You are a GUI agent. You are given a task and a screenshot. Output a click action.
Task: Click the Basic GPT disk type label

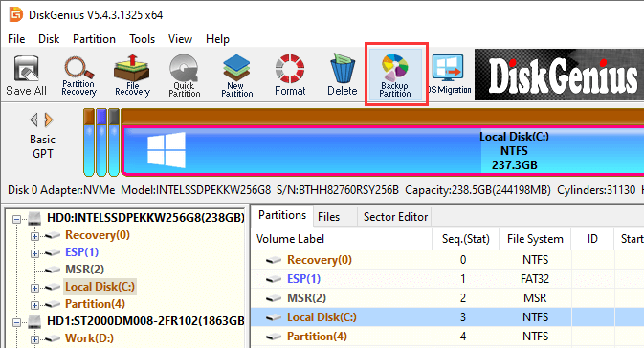[43, 146]
